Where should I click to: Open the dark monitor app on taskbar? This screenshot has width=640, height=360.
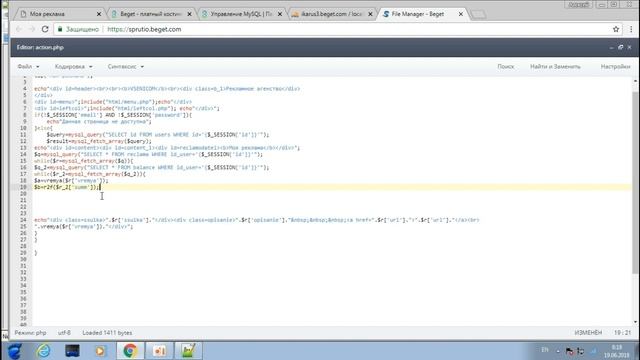point(72,351)
